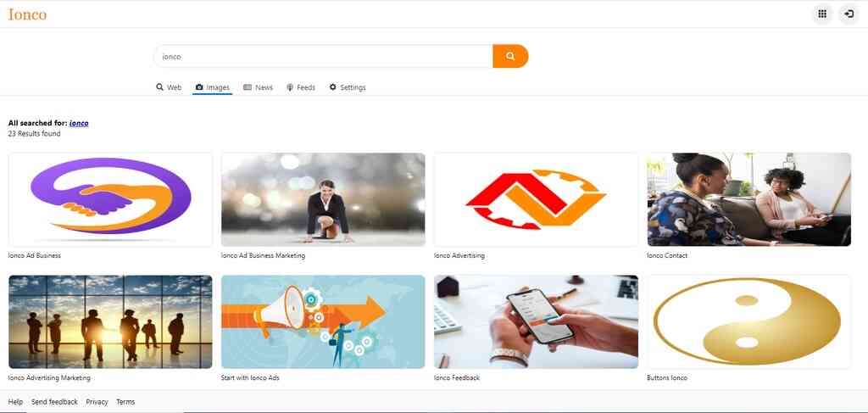
Task: Open the Ionco Ad Business Marketing image
Action: point(323,200)
